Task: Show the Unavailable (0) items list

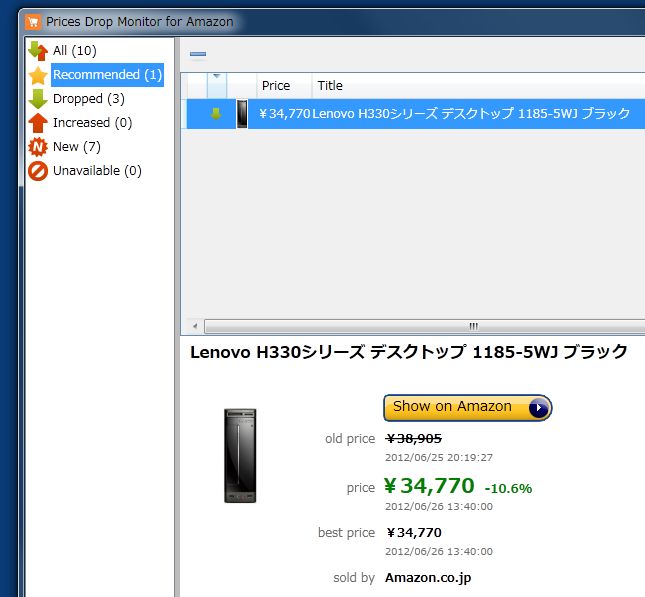Action: click(97, 171)
